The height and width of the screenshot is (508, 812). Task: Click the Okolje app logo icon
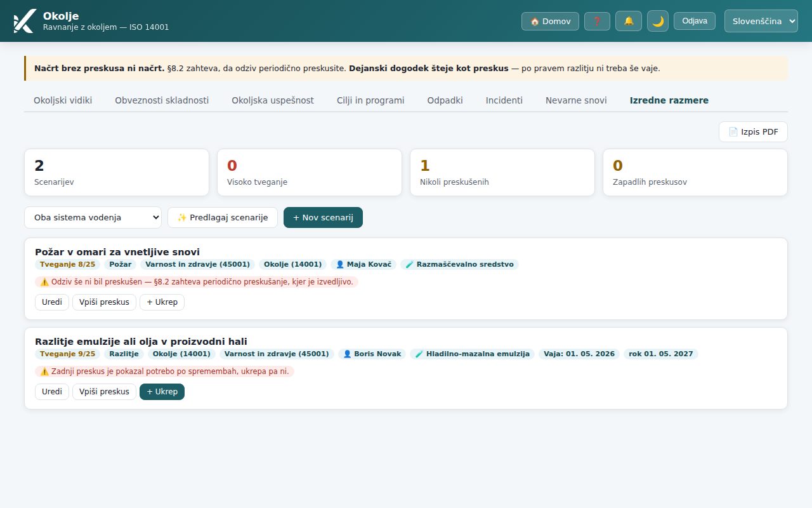pyautogui.click(x=24, y=21)
